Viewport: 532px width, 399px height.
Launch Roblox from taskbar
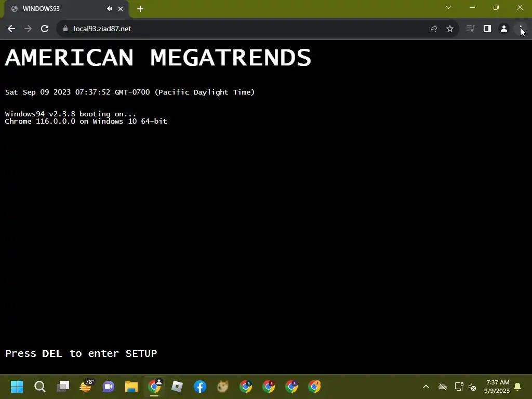click(177, 387)
